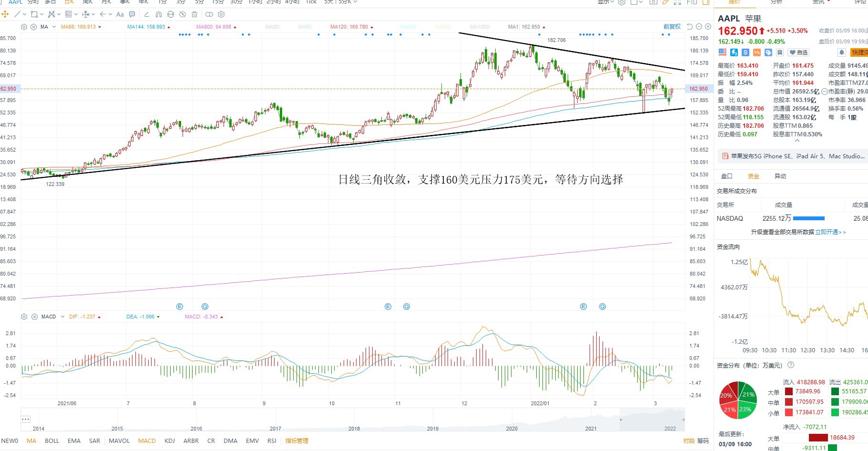
Task: Expand pattern tool dropdown arrow
Action: click(x=59, y=14)
